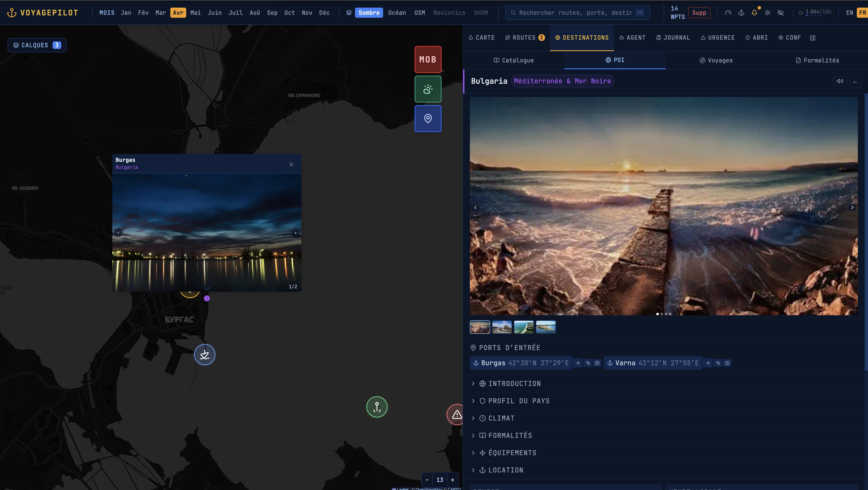The width and height of the screenshot is (868, 490).
Task: Toggle the crossed-eye visibility icon
Action: [x=780, y=13]
